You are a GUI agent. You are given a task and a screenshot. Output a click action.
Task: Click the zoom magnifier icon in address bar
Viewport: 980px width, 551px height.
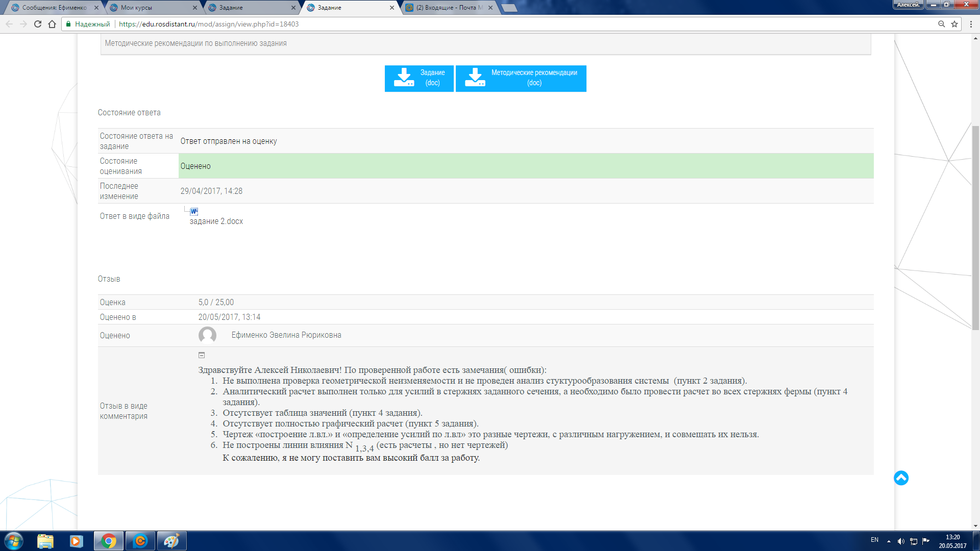tap(941, 24)
